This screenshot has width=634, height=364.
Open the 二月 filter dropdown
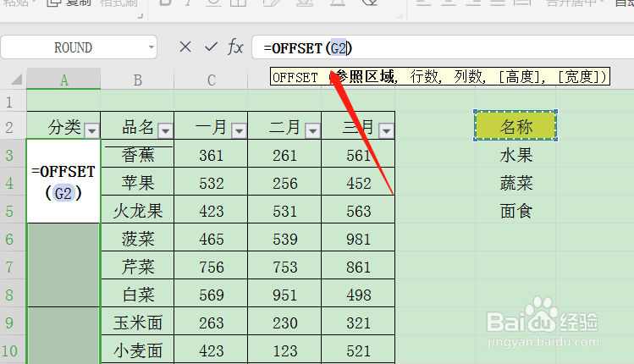(x=312, y=130)
